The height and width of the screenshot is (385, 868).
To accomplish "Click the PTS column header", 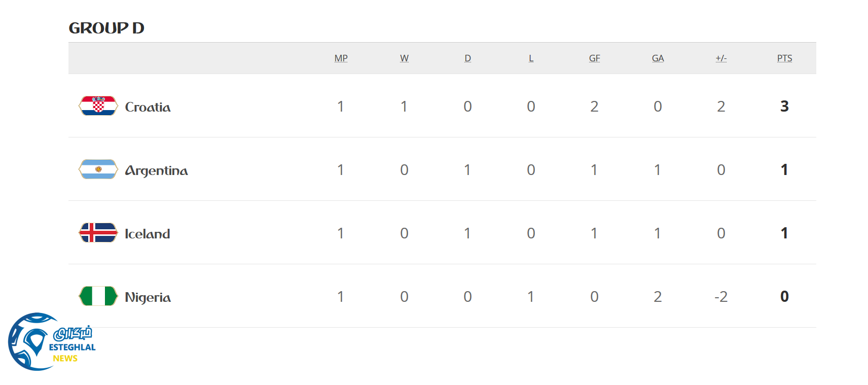I will (784, 58).
